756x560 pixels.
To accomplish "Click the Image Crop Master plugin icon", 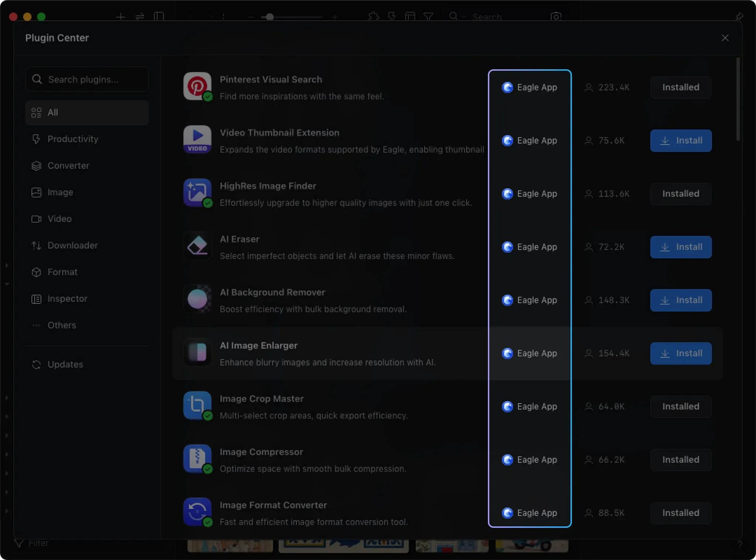I will pyautogui.click(x=197, y=405).
